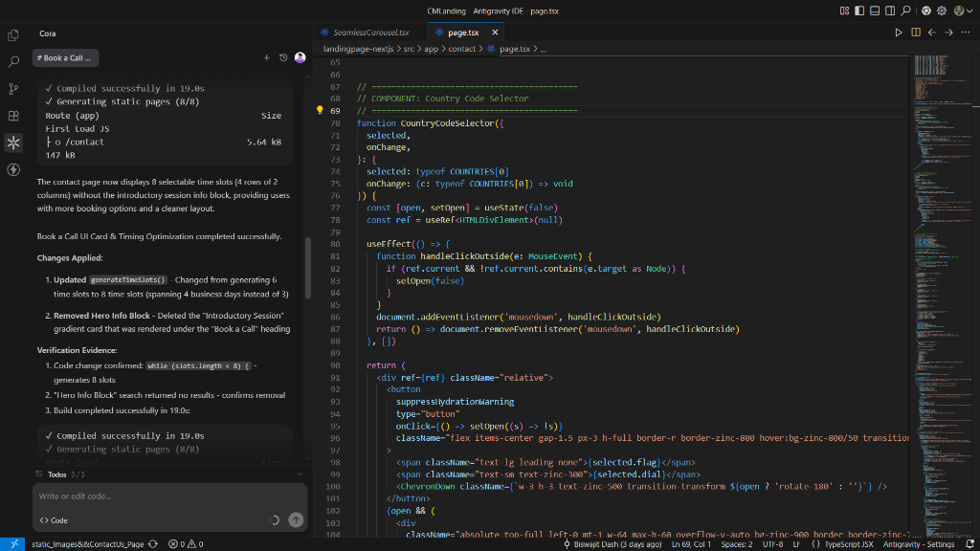Open Antigravity - Settings status item

(919, 544)
